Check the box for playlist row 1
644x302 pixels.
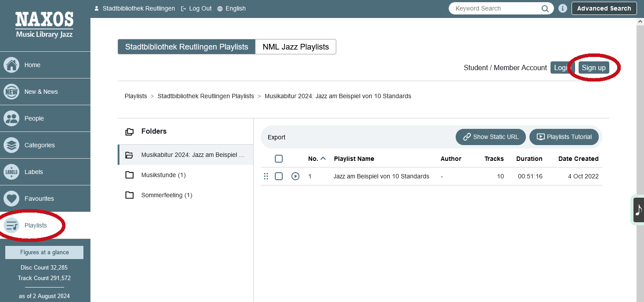coord(279,176)
